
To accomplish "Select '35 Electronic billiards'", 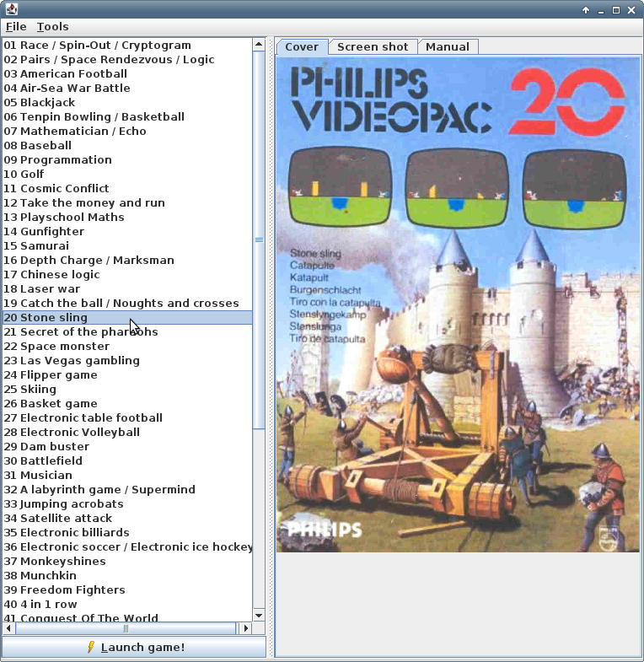I will (x=127, y=533).
